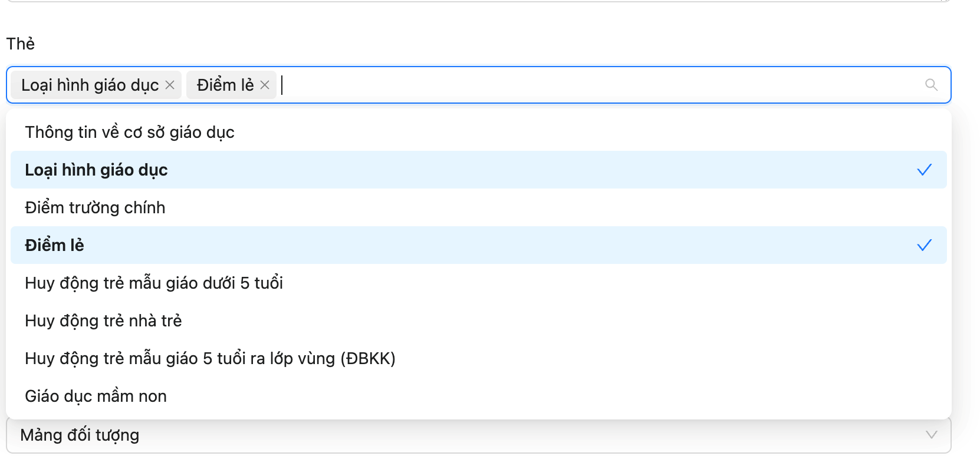Pick 'Huy động trẻ mẫu giáo 5 tuổi ra lớp vùng (ĐBKK)'
This screenshot has height=456, width=980.
point(210,358)
